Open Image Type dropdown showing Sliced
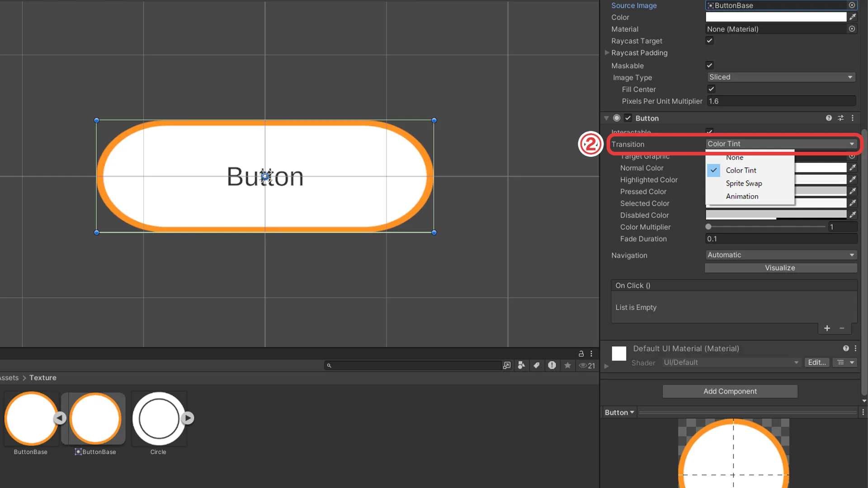This screenshot has height=488, width=868. 781,77
